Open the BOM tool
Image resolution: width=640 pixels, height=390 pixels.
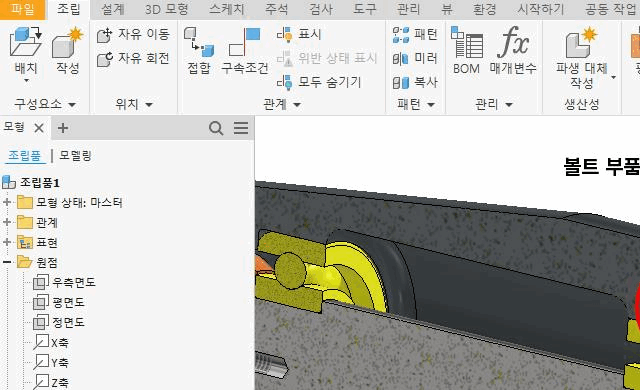(x=467, y=51)
